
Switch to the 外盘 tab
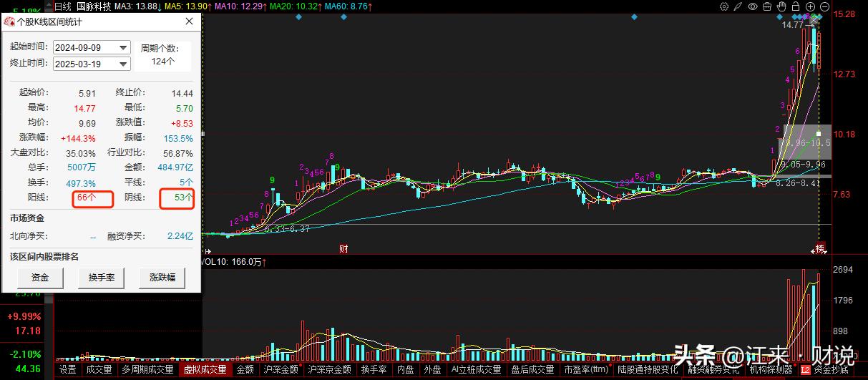(x=432, y=370)
